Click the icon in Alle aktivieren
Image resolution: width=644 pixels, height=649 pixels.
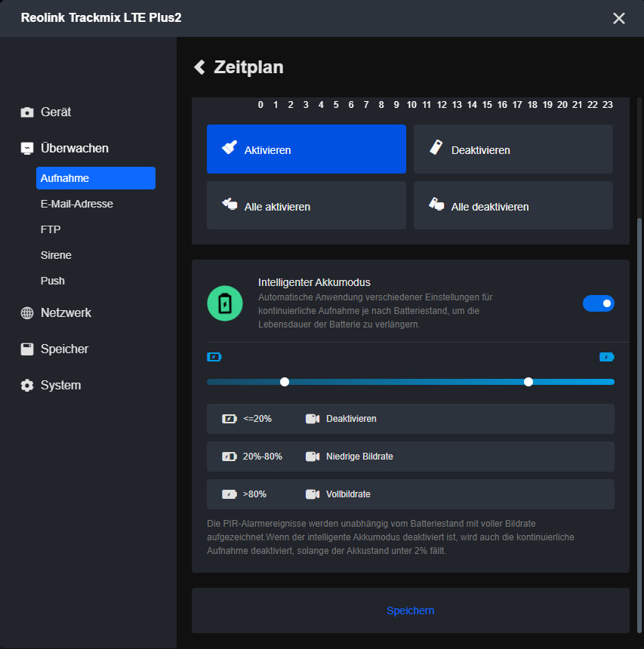[230, 204]
